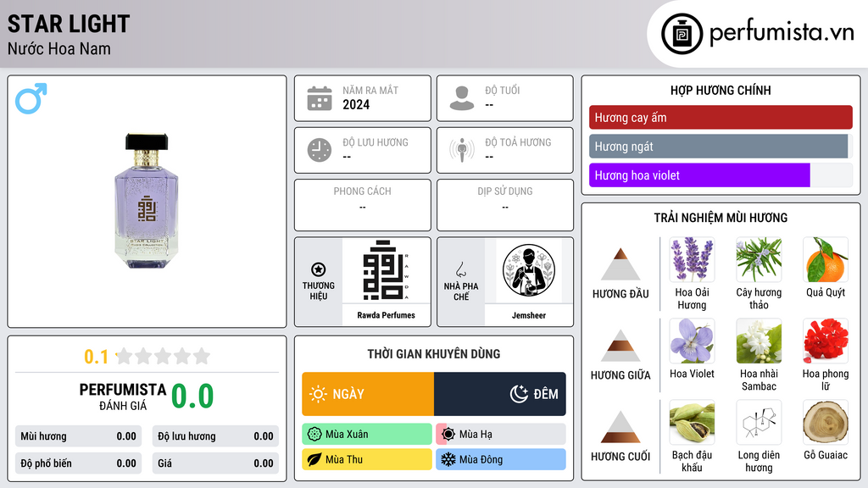The height and width of the screenshot is (488, 868).
Task: Select the orange Ngày daytime bar
Action: click(368, 394)
